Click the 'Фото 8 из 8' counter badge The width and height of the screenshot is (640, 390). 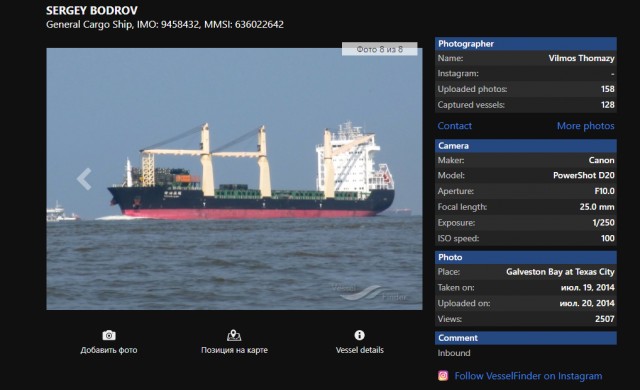[x=380, y=49]
